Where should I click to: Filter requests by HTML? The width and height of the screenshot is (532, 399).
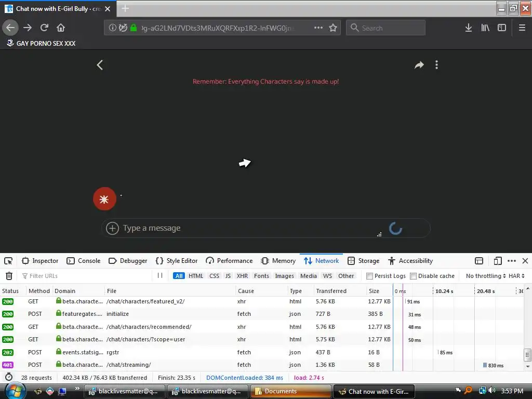(x=196, y=276)
